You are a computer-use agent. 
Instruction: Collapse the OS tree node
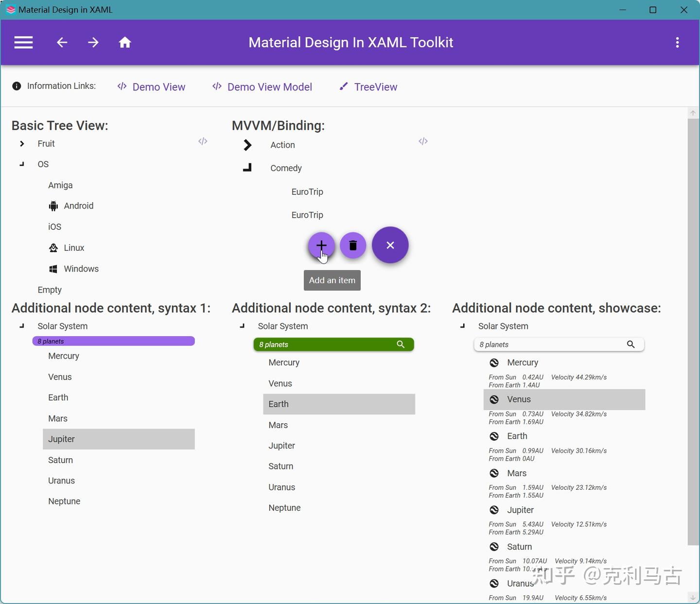[21, 164]
